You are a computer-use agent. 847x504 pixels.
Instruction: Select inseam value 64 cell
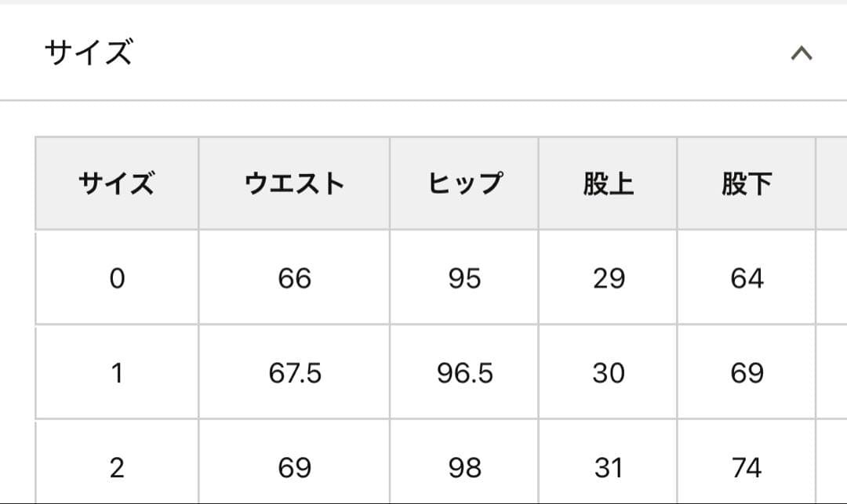click(746, 278)
